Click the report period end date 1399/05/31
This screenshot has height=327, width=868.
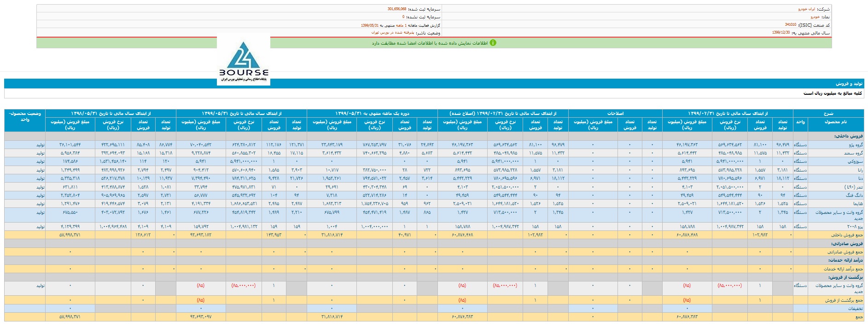370,25
